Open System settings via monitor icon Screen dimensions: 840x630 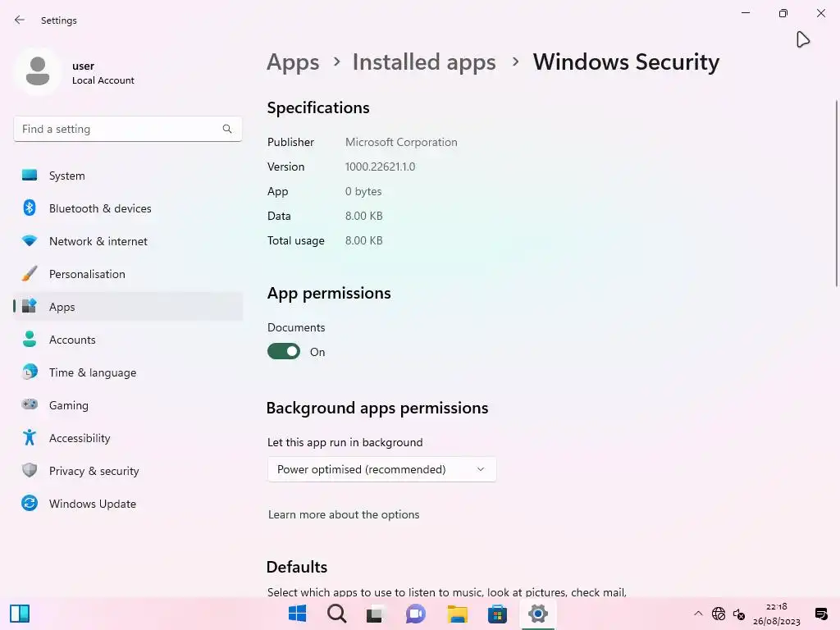tap(30, 176)
